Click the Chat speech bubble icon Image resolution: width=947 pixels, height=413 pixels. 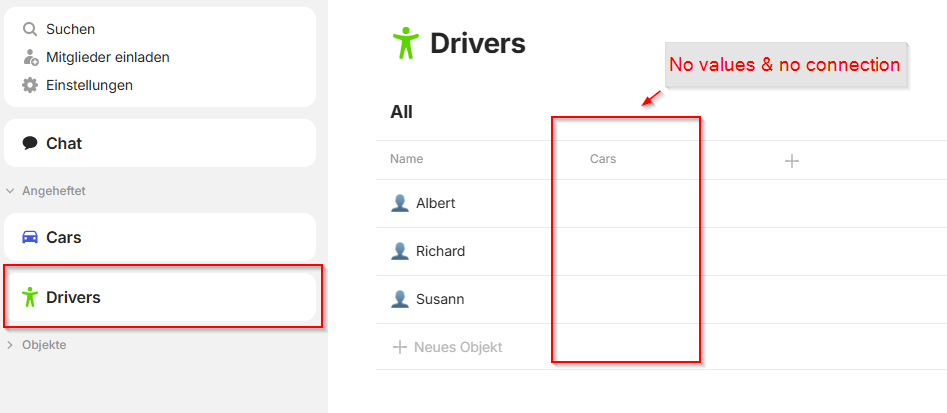point(30,143)
